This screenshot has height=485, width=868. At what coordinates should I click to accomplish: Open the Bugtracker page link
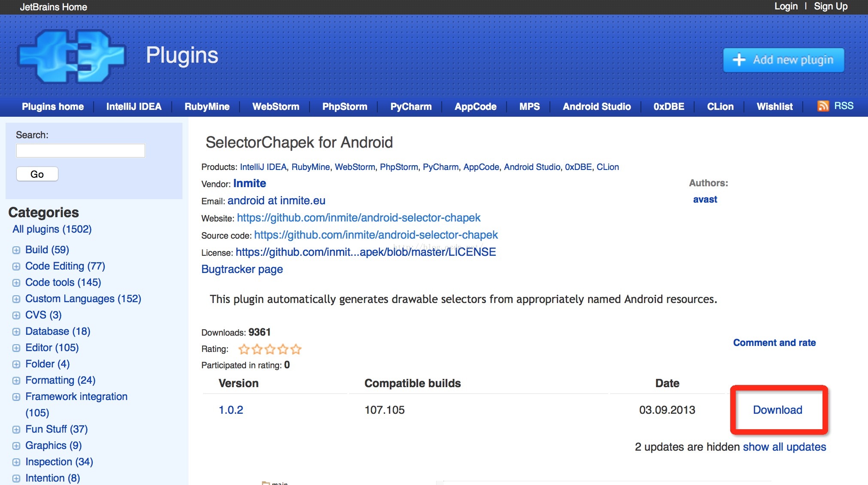tap(242, 269)
